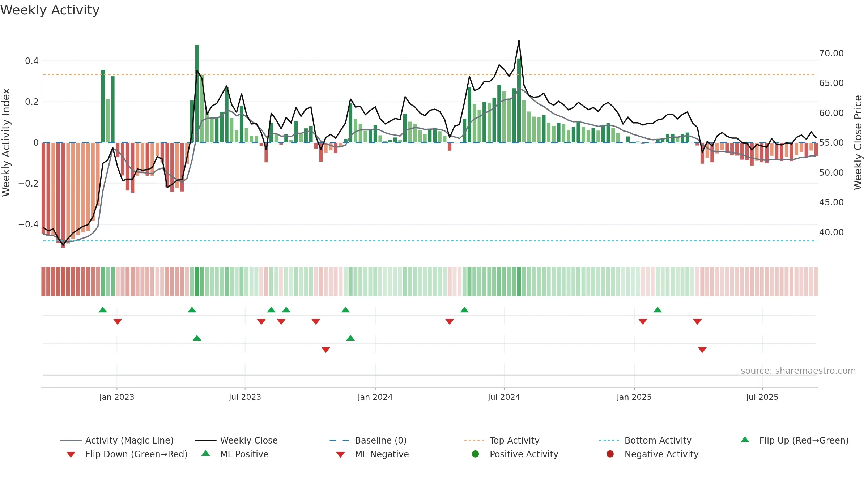Click the source: sharemaestro.com text
The width and height of the screenshot is (868, 488).
click(x=798, y=371)
